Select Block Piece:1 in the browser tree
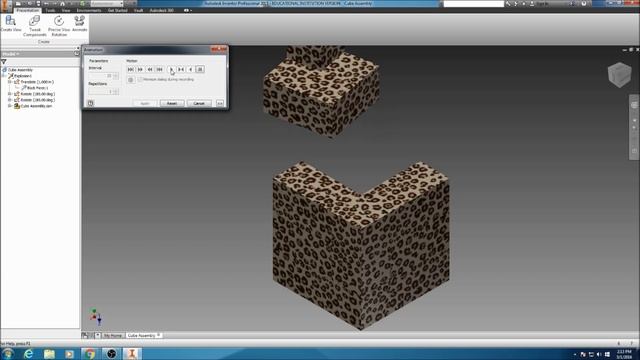The image size is (640, 360). click(37, 88)
